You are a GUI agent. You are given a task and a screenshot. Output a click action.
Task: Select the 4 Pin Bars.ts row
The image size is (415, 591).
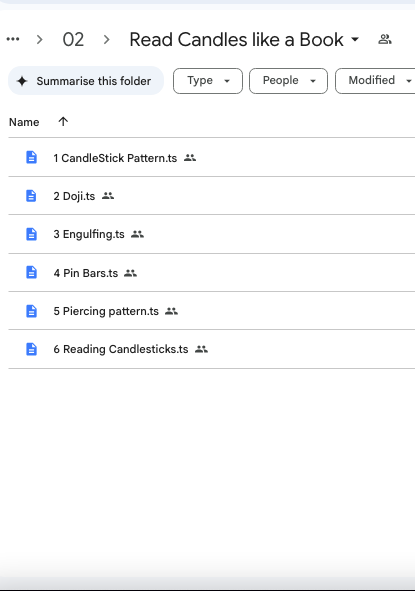point(211,273)
